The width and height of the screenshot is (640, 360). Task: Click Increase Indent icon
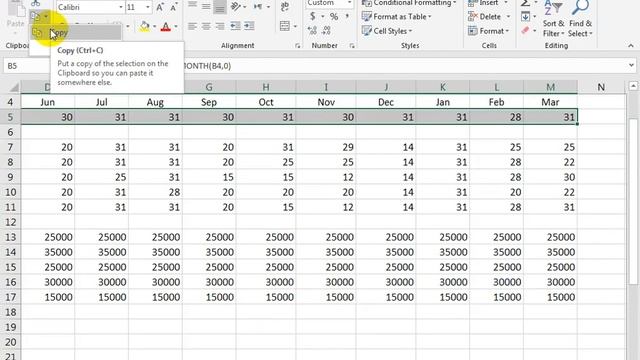(x=249, y=26)
